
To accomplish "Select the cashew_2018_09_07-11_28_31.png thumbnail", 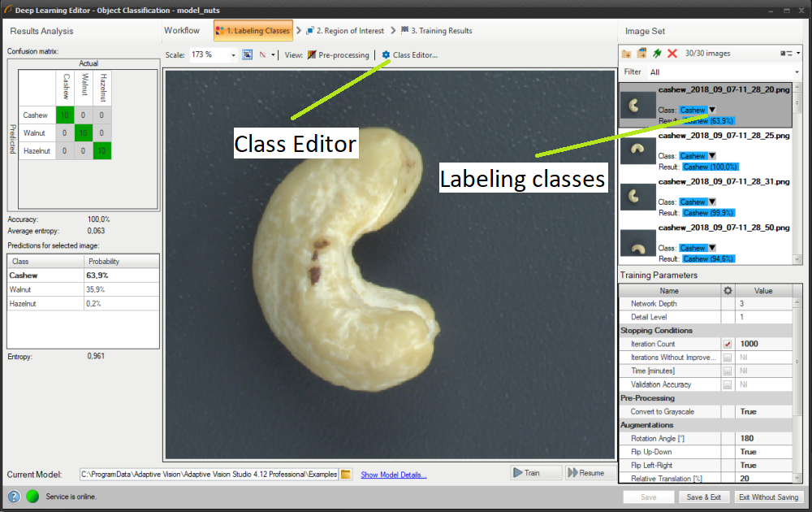I will 638,196.
